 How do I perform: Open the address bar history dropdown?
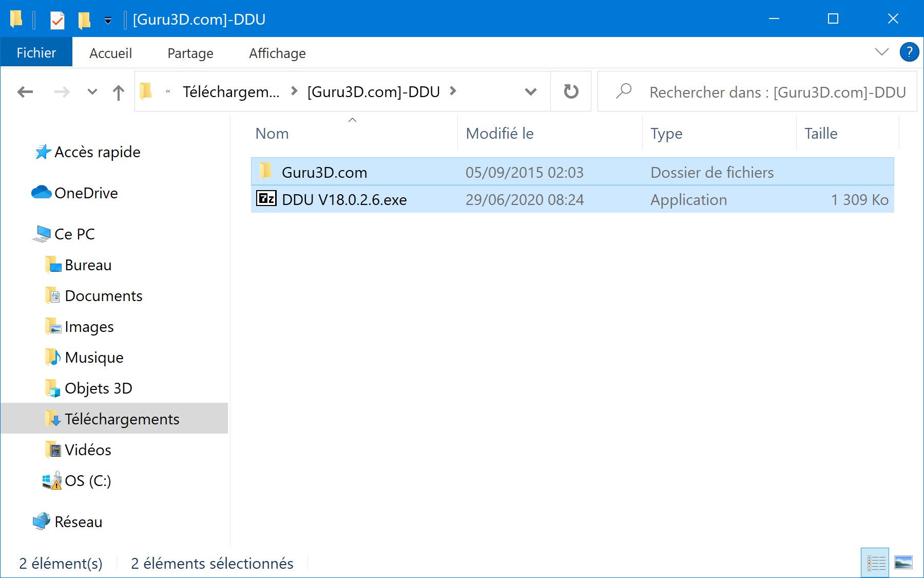(531, 92)
